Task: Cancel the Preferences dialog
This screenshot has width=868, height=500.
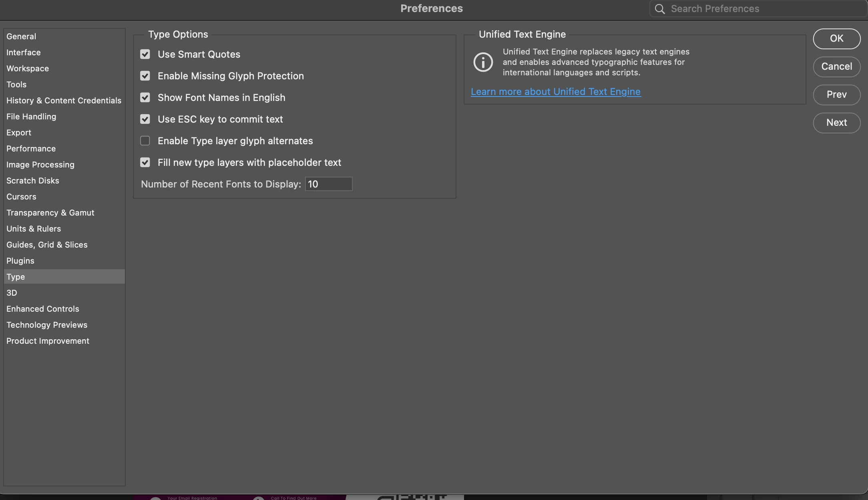Action: point(837,67)
